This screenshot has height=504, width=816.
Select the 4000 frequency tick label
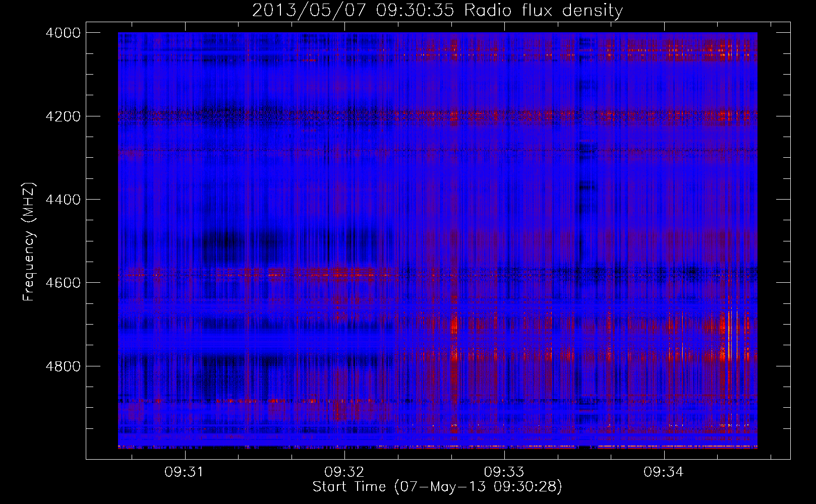point(63,33)
